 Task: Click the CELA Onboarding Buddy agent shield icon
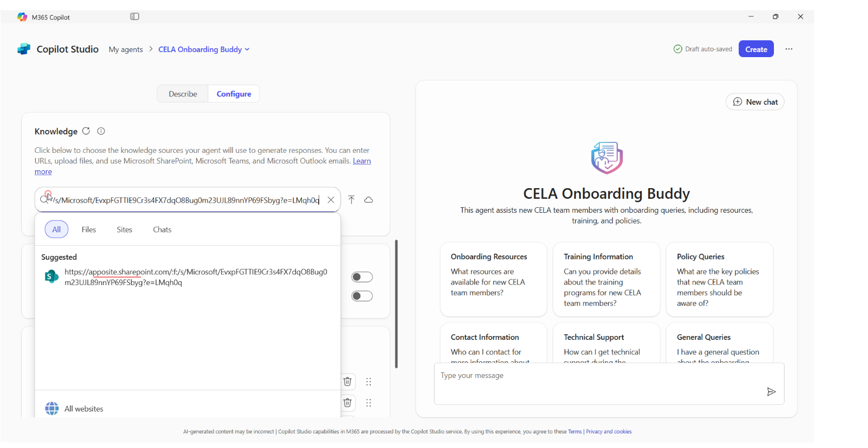point(607,158)
